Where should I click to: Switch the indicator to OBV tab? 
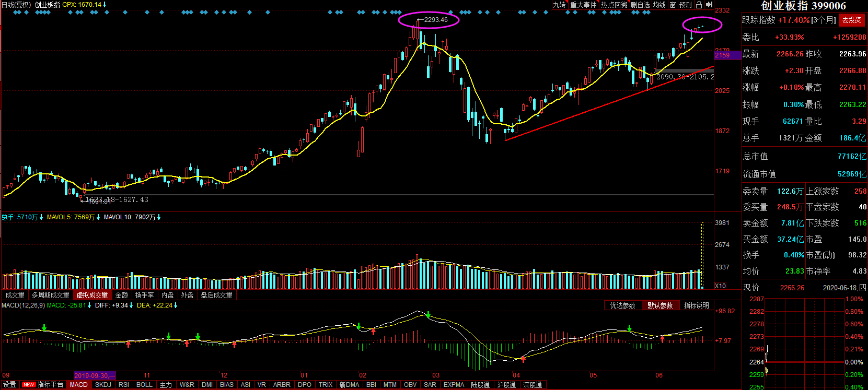click(x=410, y=385)
